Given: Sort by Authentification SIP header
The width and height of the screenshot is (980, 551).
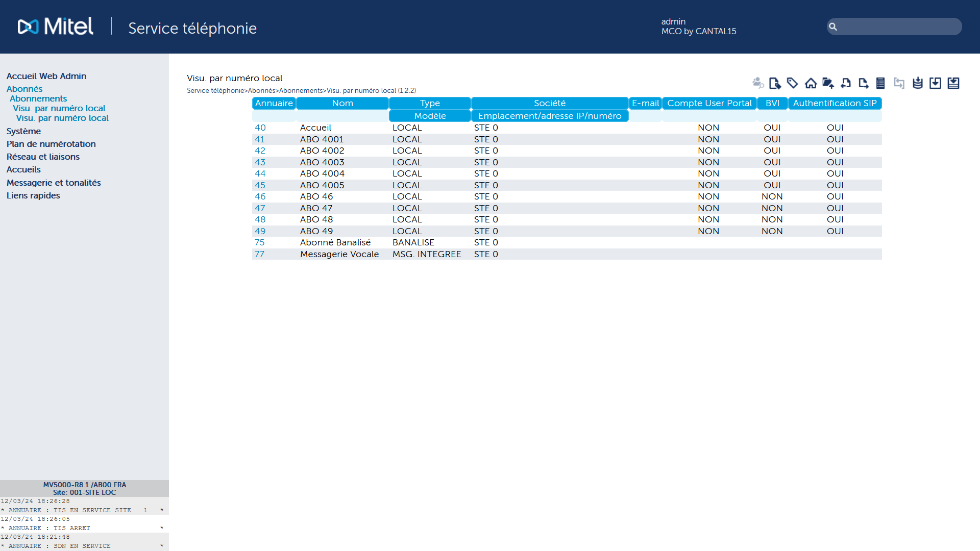Looking at the screenshot, I should pos(835,103).
